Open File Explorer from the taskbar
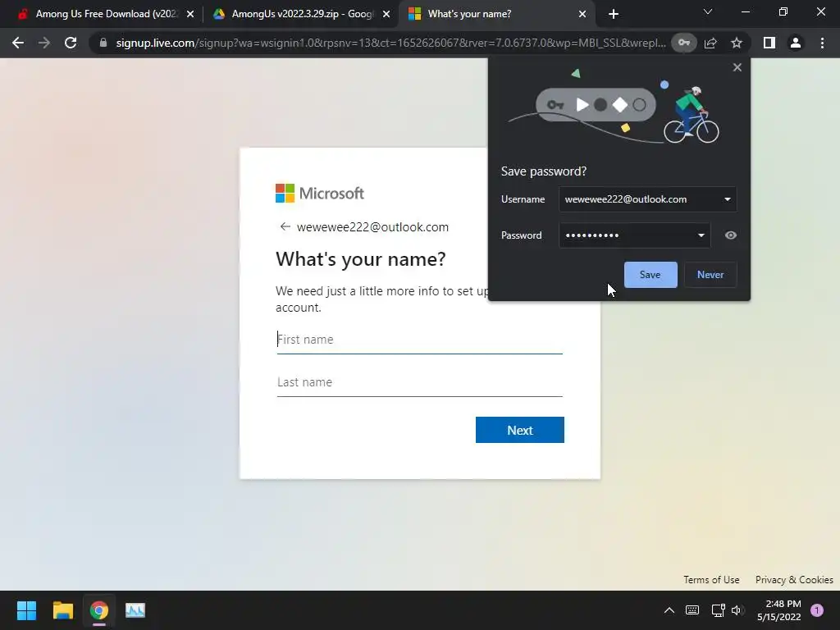The height and width of the screenshot is (630, 840). 62,610
